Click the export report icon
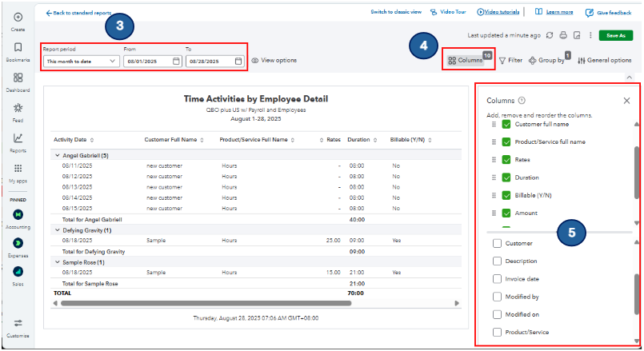 [576, 35]
